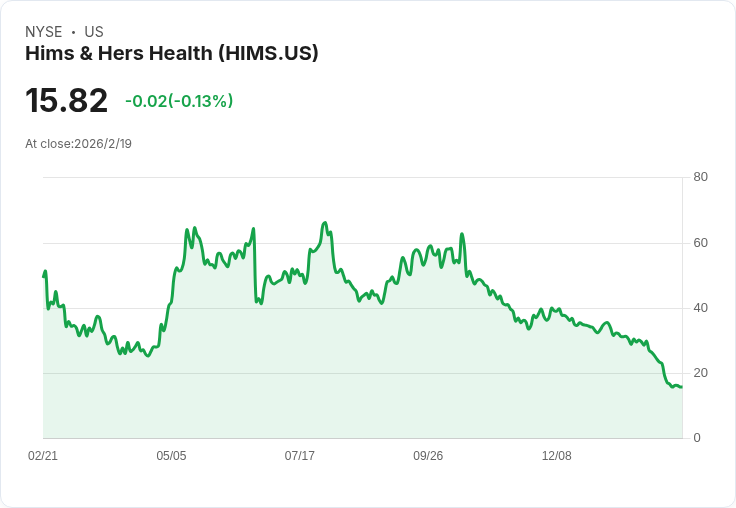Click the starting point of the price line
Image resolution: width=736 pixels, height=508 pixels.
(x=44, y=277)
